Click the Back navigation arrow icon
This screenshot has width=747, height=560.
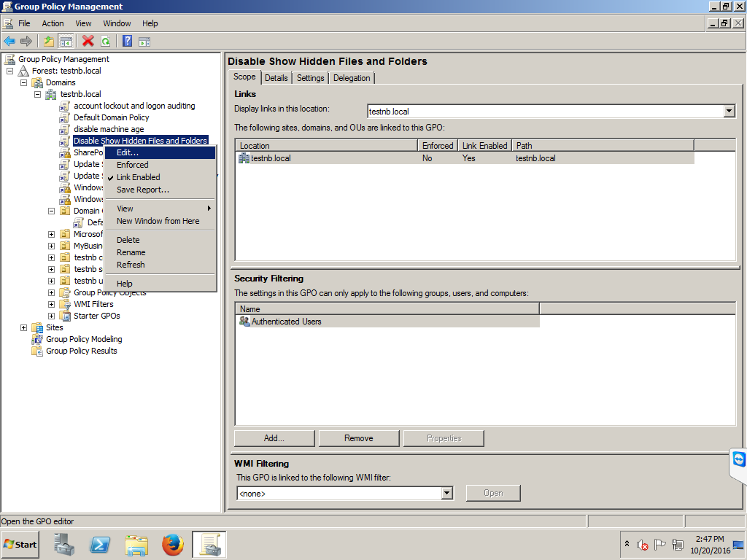[x=9, y=41]
